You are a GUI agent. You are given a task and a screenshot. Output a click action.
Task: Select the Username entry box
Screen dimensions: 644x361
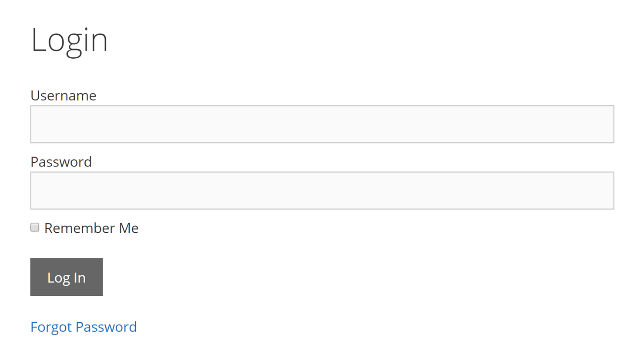(322, 124)
